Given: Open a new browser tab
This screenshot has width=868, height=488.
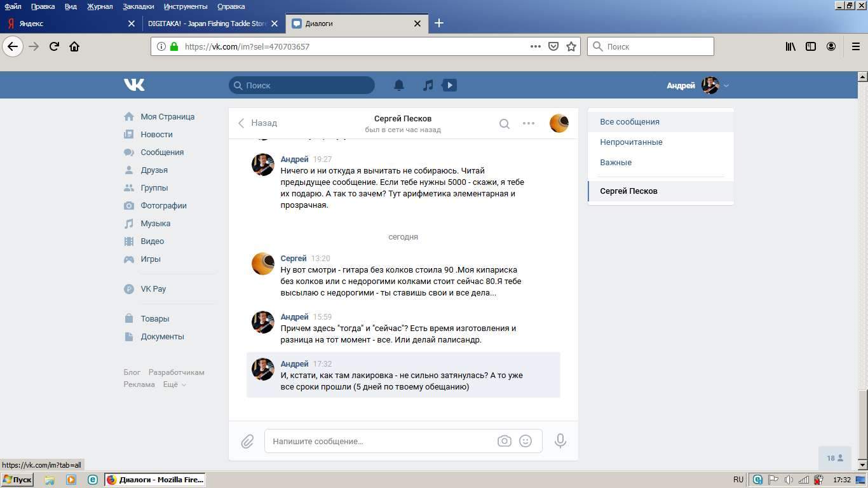Looking at the screenshot, I should pyautogui.click(x=438, y=24).
